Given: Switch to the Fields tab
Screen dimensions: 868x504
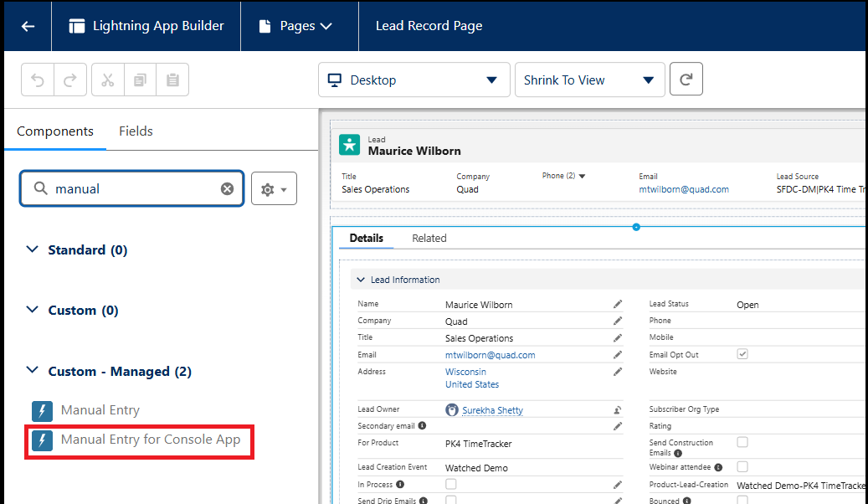Looking at the screenshot, I should (x=136, y=131).
